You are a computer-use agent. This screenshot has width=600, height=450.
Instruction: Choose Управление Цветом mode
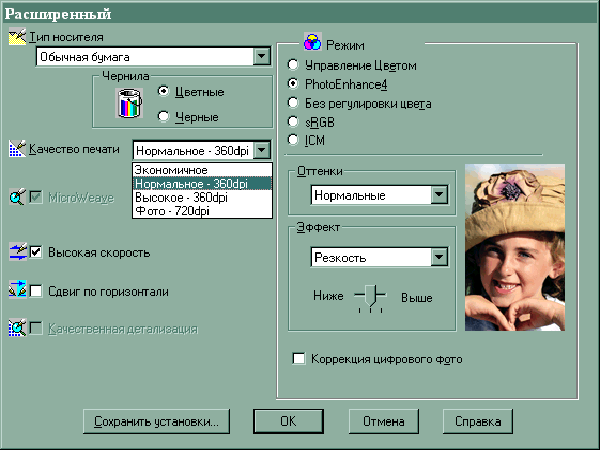tap(293, 65)
